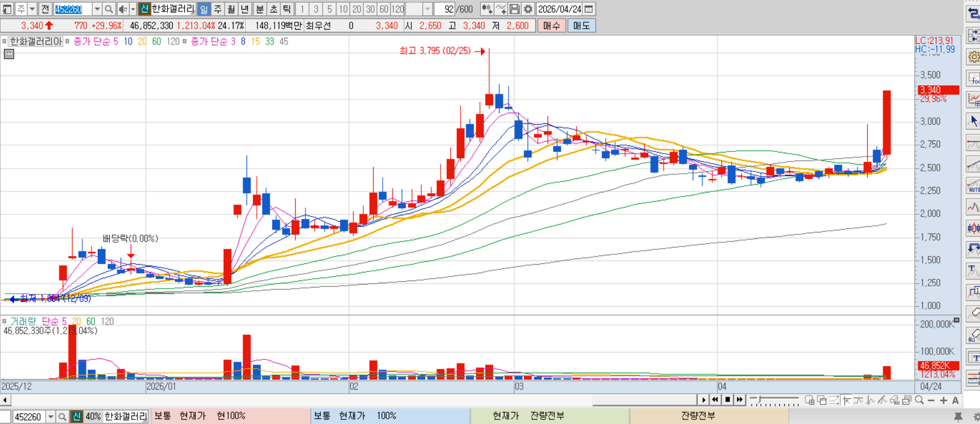Click the magnifier stock search icon
980x424 pixels.
pos(109,9)
